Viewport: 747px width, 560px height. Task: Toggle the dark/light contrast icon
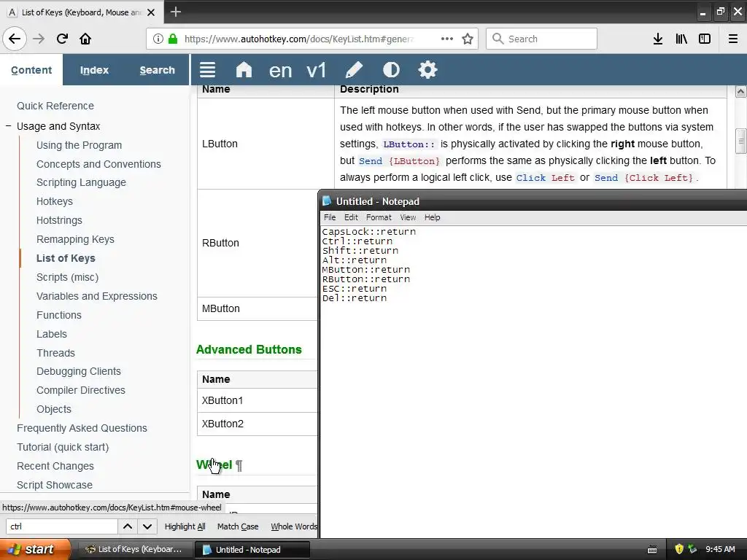click(x=391, y=70)
